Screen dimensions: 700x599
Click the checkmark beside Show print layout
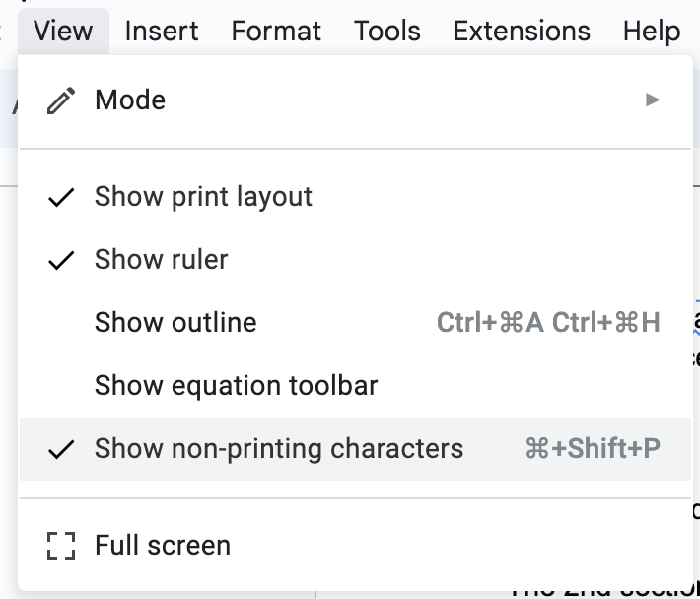click(x=61, y=197)
